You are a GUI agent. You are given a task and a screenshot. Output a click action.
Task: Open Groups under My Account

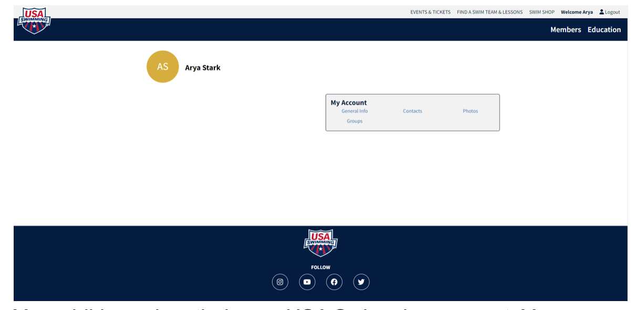(x=355, y=121)
